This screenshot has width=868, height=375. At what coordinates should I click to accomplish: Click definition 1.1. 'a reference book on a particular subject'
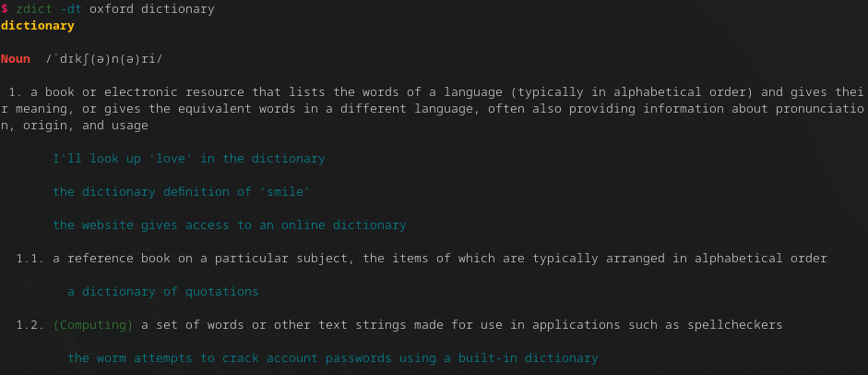(440, 258)
